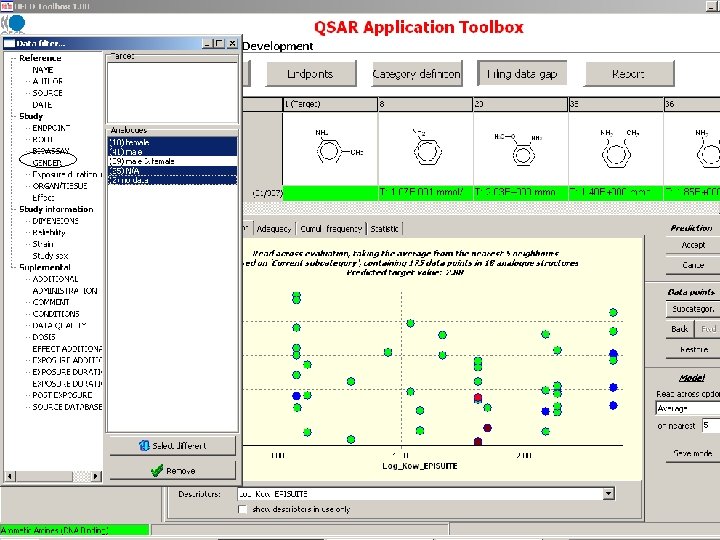Click the tree panel left scroll arrow

(10, 476)
